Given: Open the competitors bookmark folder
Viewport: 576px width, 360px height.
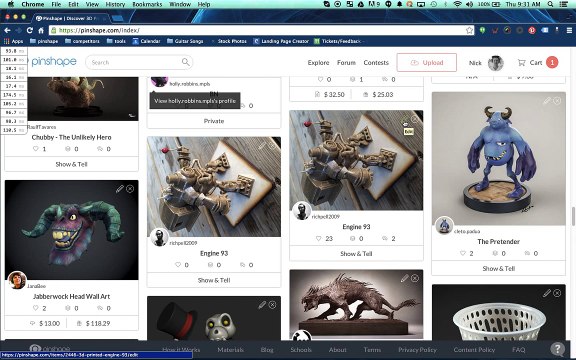Looking at the screenshot, I should pyautogui.click(x=82, y=41).
